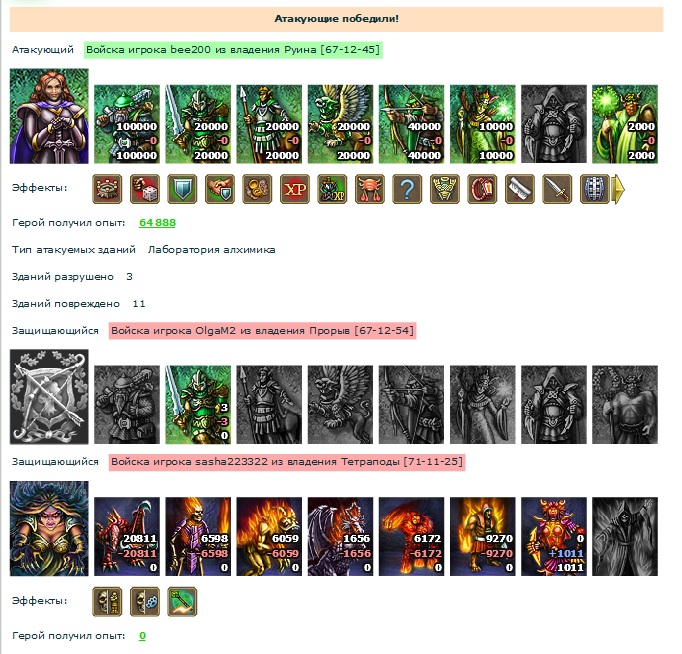The width and height of the screenshot is (682, 654).
Task: Click sasha223322 army from Тетраподы label
Action: tap(287, 462)
